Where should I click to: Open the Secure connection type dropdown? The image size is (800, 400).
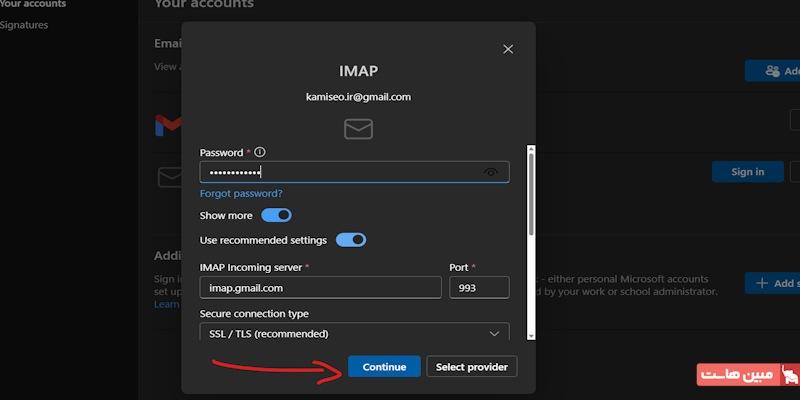coord(354,332)
